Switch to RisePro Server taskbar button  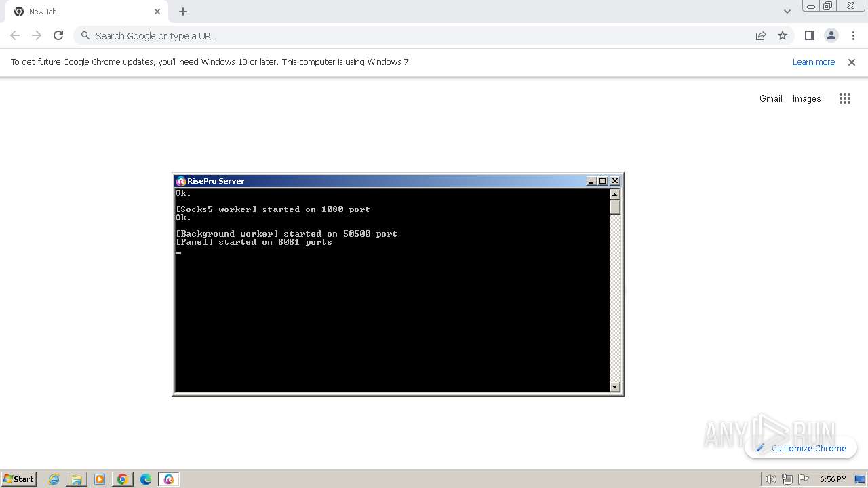(x=169, y=479)
